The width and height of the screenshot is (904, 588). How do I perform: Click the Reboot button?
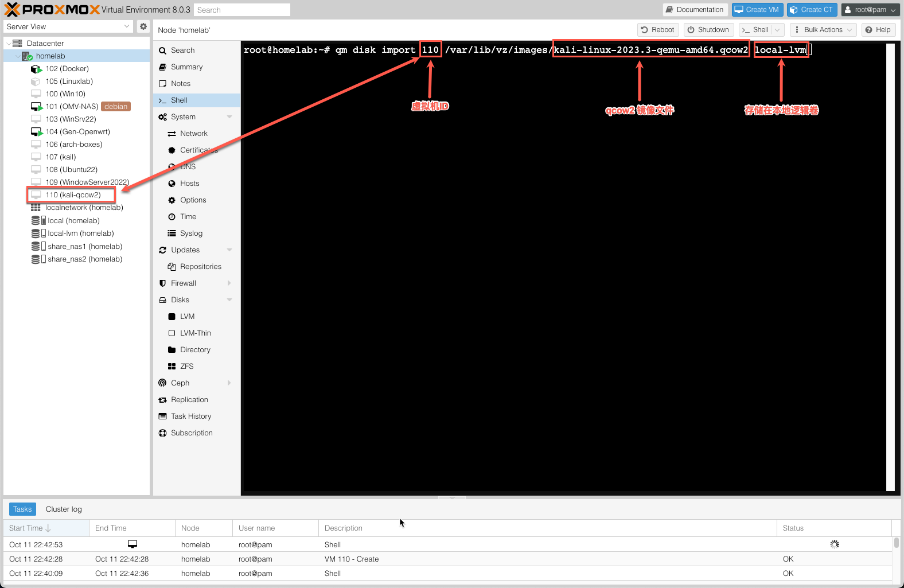pos(658,30)
